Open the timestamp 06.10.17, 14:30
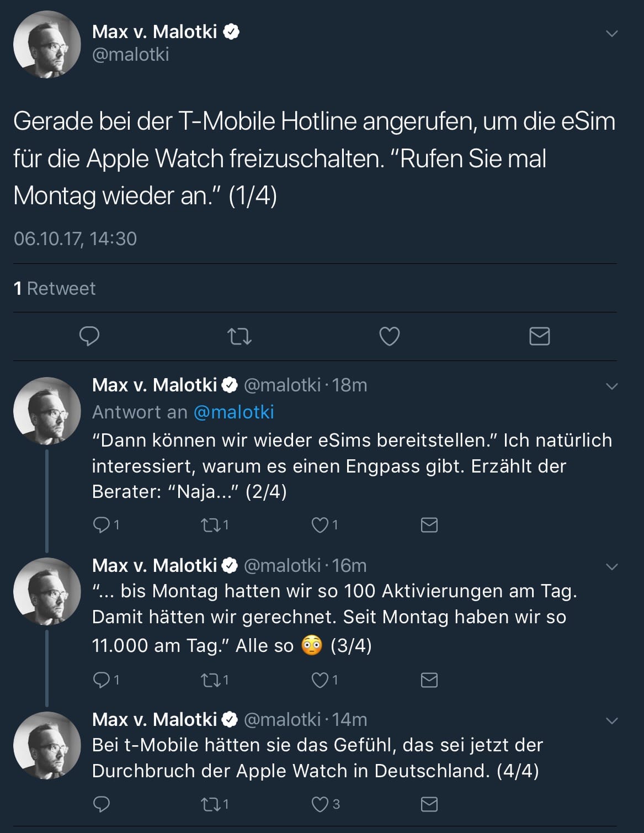This screenshot has width=644, height=833. (76, 239)
